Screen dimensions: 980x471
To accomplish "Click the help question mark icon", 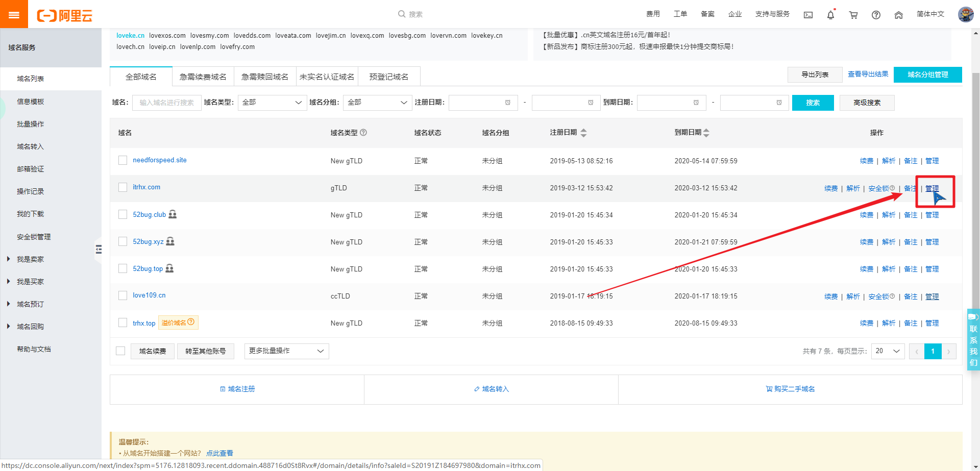I will click(876, 15).
